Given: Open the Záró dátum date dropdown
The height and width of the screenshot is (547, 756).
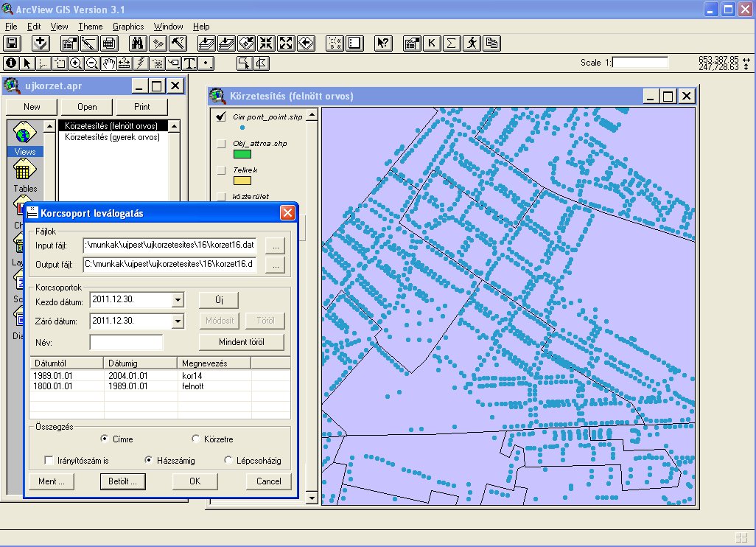Looking at the screenshot, I should coord(178,321).
